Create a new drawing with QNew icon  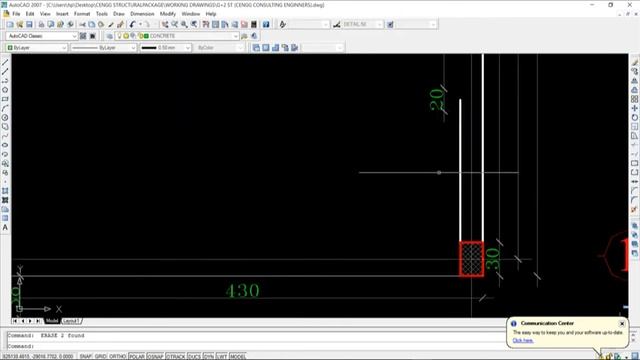point(10,24)
